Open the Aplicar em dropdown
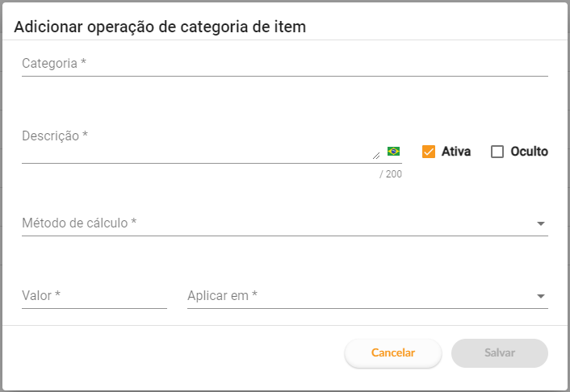This screenshot has width=570, height=392. (367, 296)
